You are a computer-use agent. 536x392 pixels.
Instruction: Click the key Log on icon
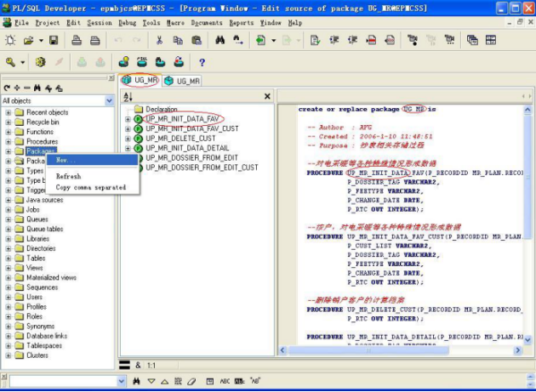pos(10,62)
